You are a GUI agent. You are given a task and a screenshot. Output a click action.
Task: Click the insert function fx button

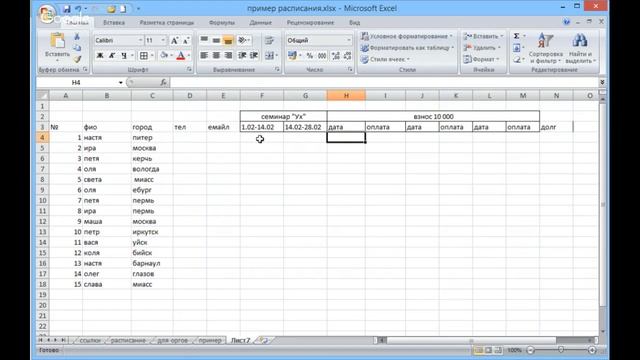point(163,82)
